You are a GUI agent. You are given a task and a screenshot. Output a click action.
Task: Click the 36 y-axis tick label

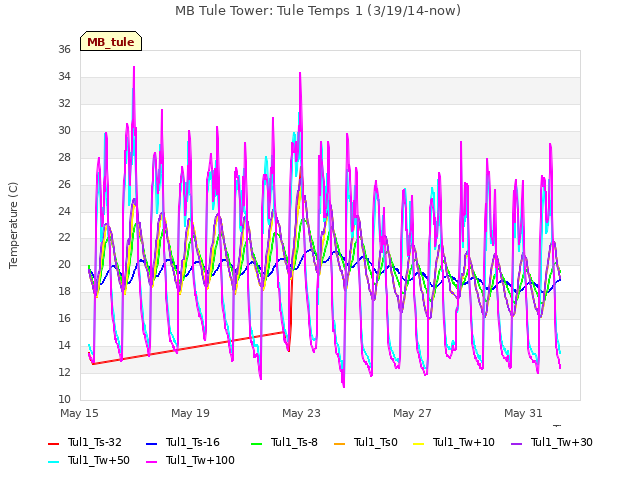64,49
